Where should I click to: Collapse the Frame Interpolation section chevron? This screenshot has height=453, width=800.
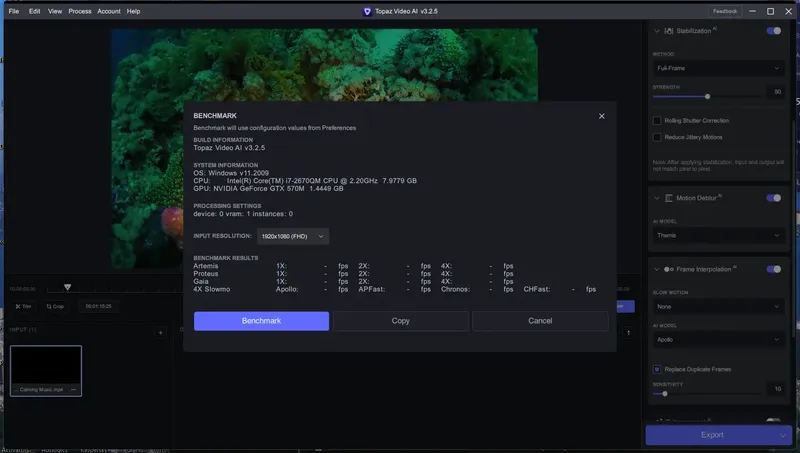[657, 269]
